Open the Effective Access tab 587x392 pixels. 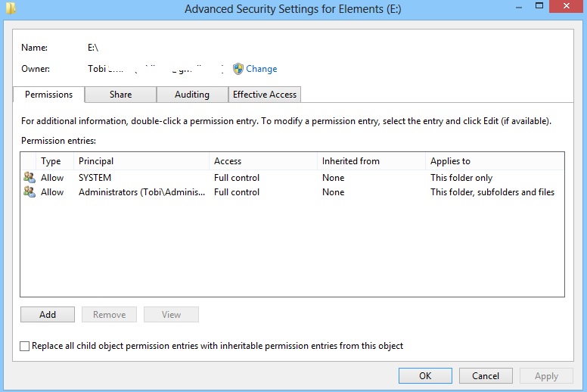[x=265, y=95]
